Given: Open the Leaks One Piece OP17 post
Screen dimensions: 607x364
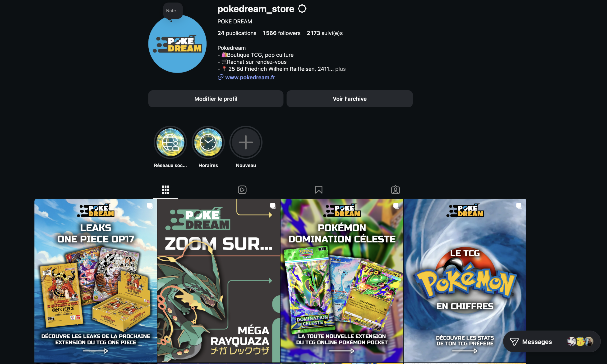Looking at the screenshot, I should pos(96,281).
